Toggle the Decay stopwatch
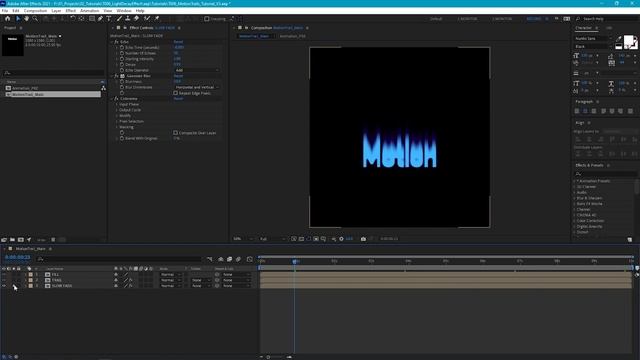The height and width of the screenshot is (360, 640). coord(122,64)
